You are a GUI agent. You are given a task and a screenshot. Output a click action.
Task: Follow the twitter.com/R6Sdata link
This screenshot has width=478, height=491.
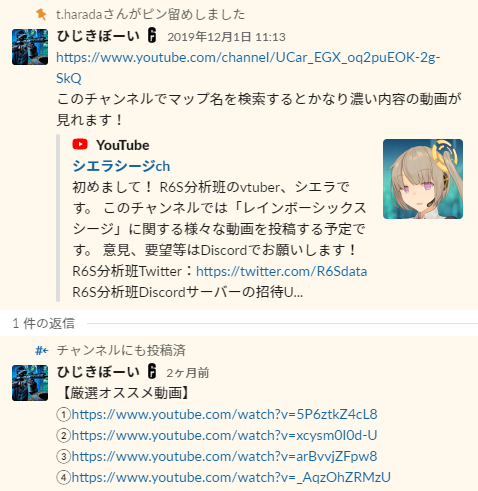click(282, 271)
